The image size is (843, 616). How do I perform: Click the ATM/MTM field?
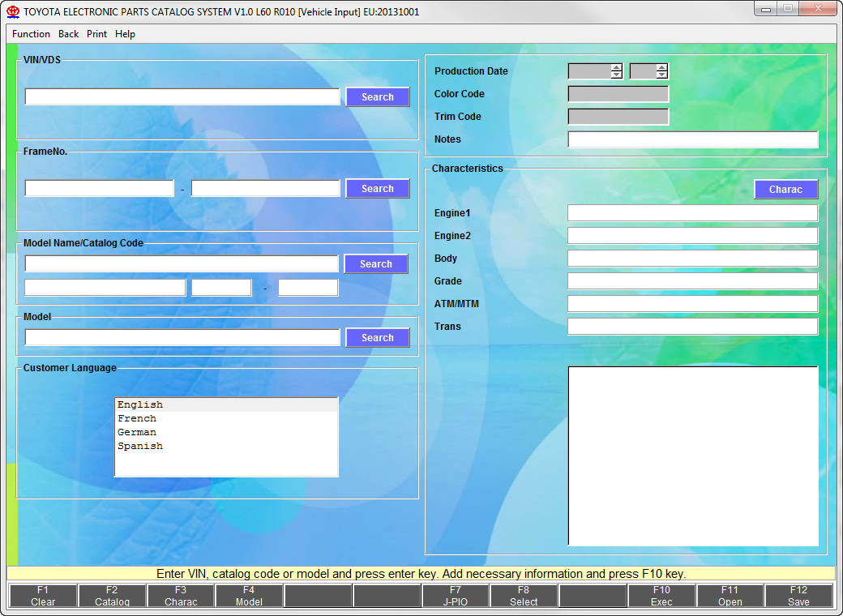(x=692, y=304)
